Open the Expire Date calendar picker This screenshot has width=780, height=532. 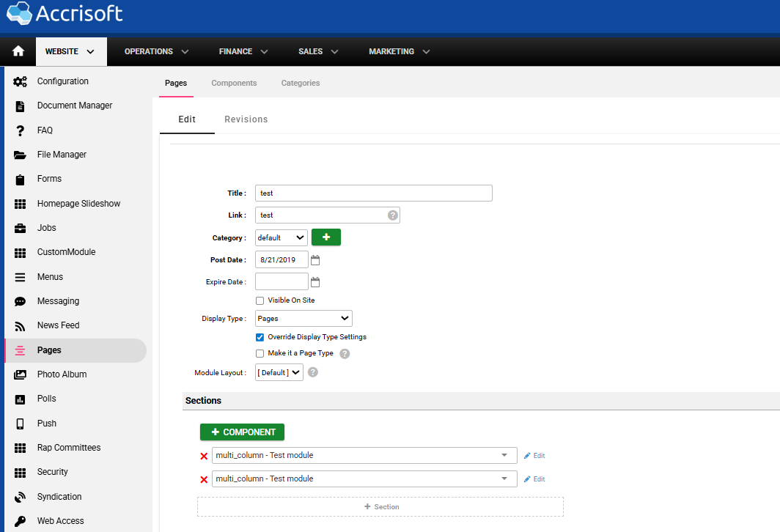[x=315, y=282]
